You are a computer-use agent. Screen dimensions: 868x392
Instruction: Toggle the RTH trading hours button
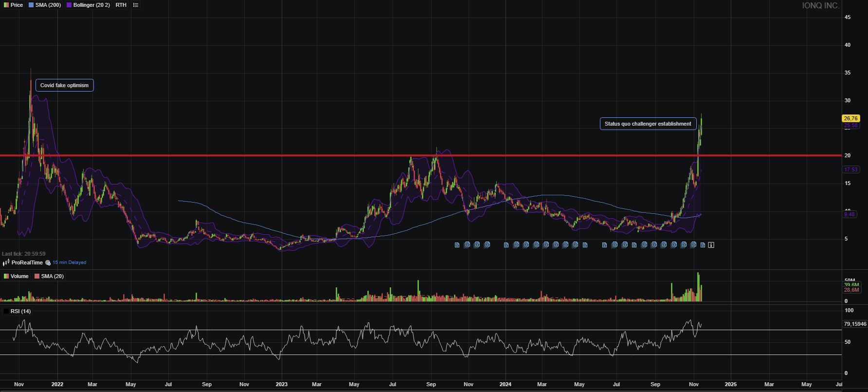[x=121, y=5]
